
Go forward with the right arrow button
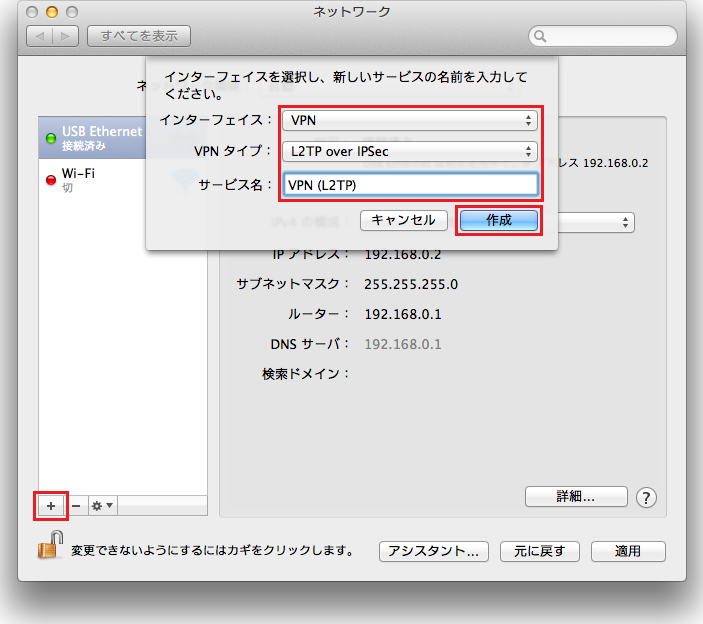(x=65, y=36)
